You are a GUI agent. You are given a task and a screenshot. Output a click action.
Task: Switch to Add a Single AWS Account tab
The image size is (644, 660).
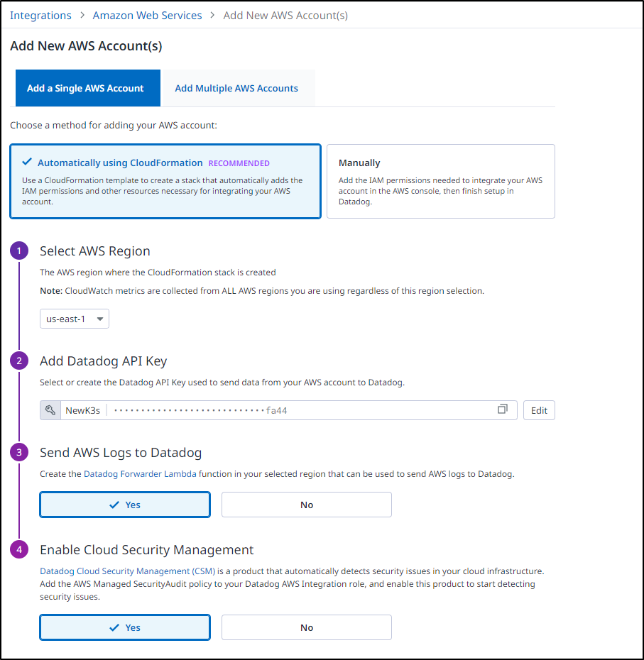click(x=88, y=88)
